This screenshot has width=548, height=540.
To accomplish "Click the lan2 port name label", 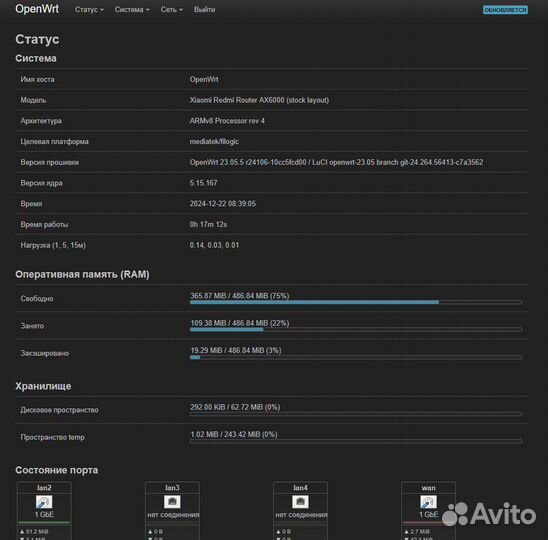I will [44, 488].
